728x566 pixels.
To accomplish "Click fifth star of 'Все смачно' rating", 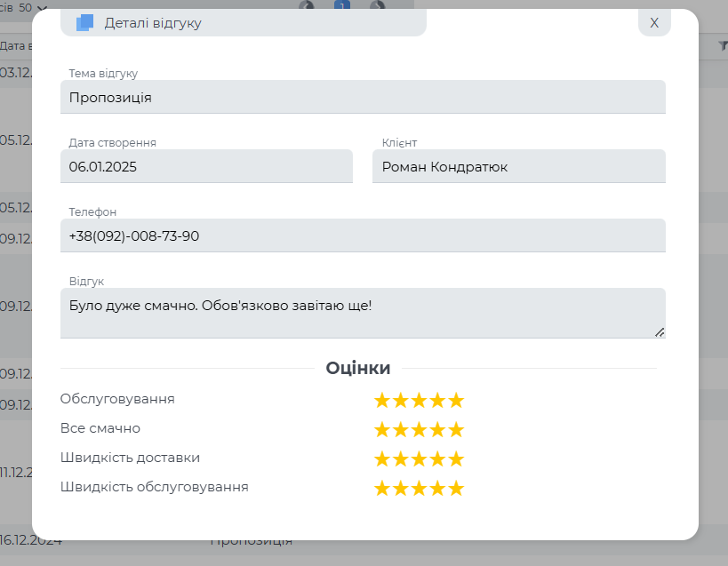I will coord(456,430).
